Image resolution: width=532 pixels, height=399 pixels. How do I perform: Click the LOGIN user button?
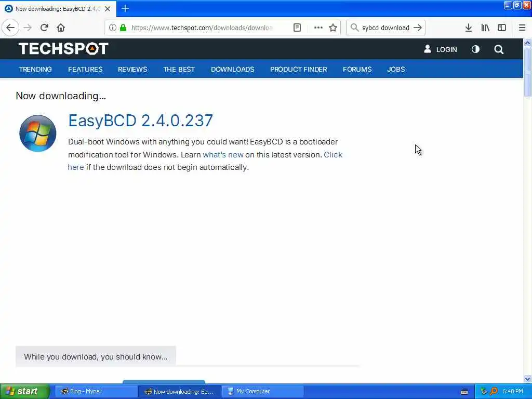[x=440, y=49]
